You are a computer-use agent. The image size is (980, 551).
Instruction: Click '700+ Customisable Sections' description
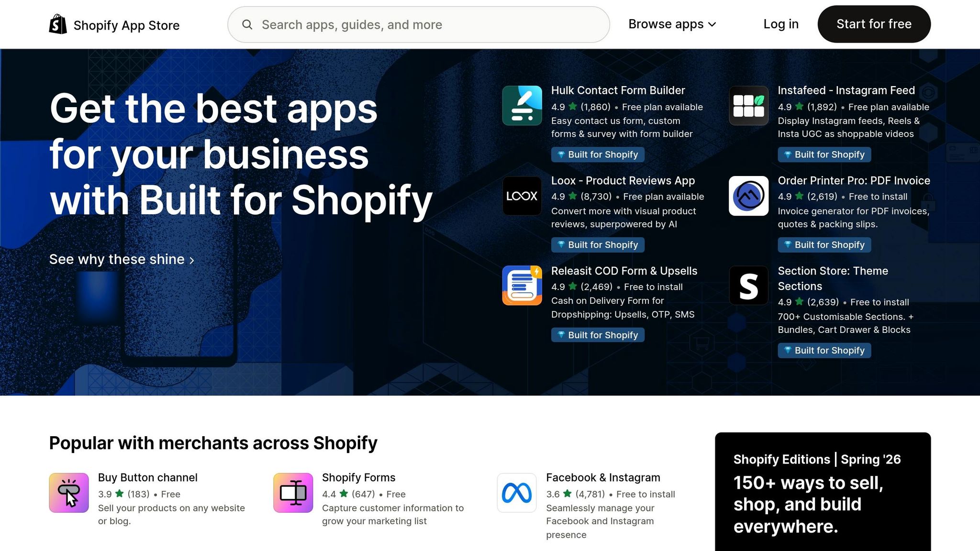(x=845, y=323)
